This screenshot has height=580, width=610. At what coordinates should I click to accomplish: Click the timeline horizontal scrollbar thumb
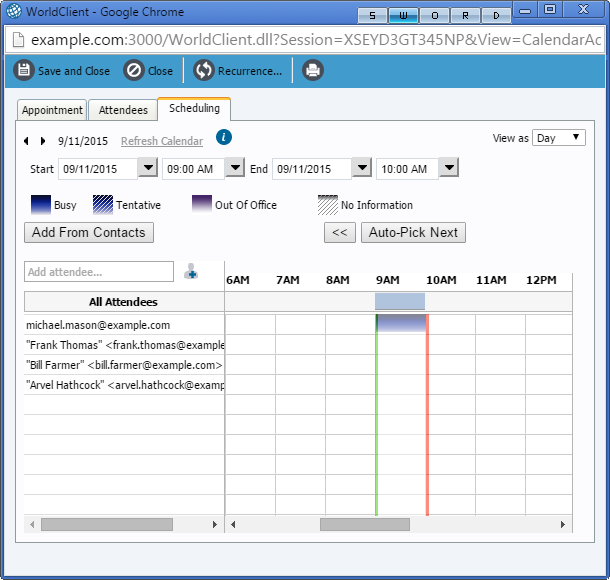click(364, 524)
